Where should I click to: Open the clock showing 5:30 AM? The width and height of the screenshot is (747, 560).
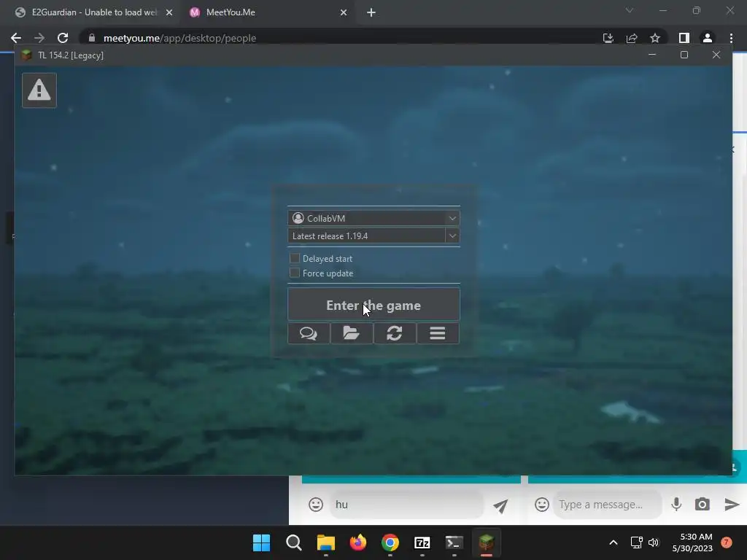(x=692, y=542)
